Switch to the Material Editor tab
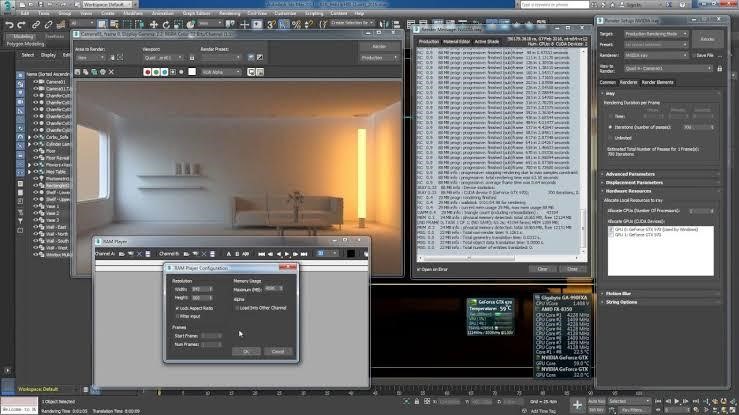Viewport: 739px width, 415px height. point(456,41)
